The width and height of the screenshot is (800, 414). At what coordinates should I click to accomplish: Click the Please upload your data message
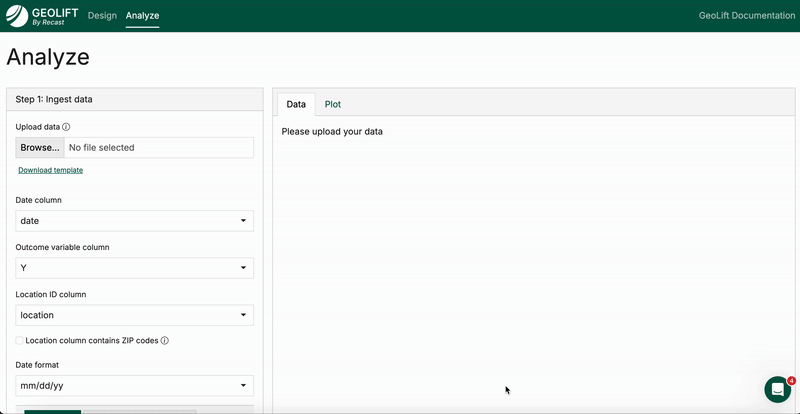(332, 131)
